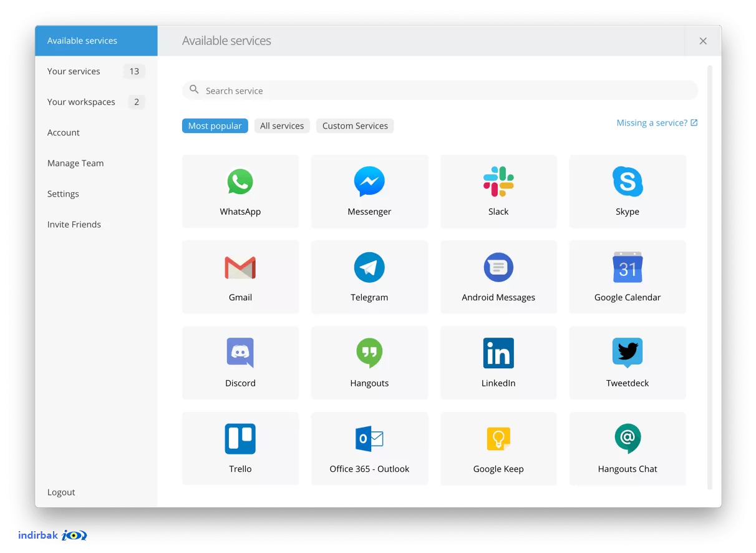Pick the Hangouts Chat @ icon

tap(628, 439)
